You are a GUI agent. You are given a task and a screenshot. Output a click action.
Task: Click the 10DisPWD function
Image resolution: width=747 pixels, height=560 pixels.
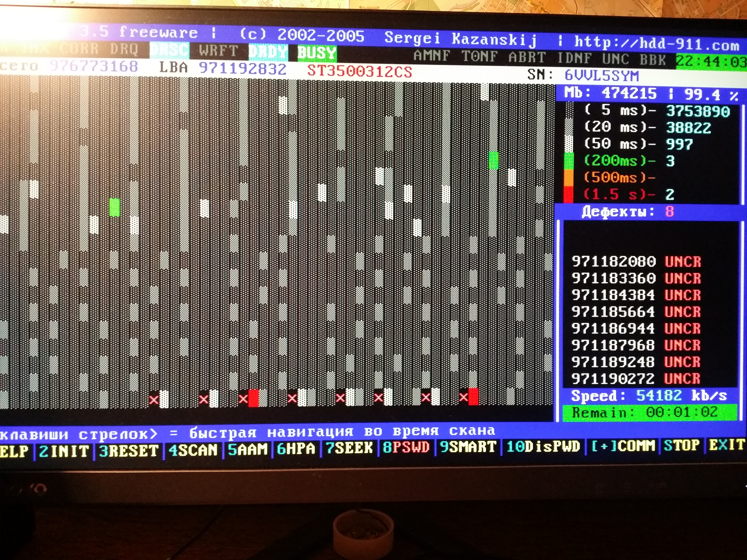[x=543, y=446]
